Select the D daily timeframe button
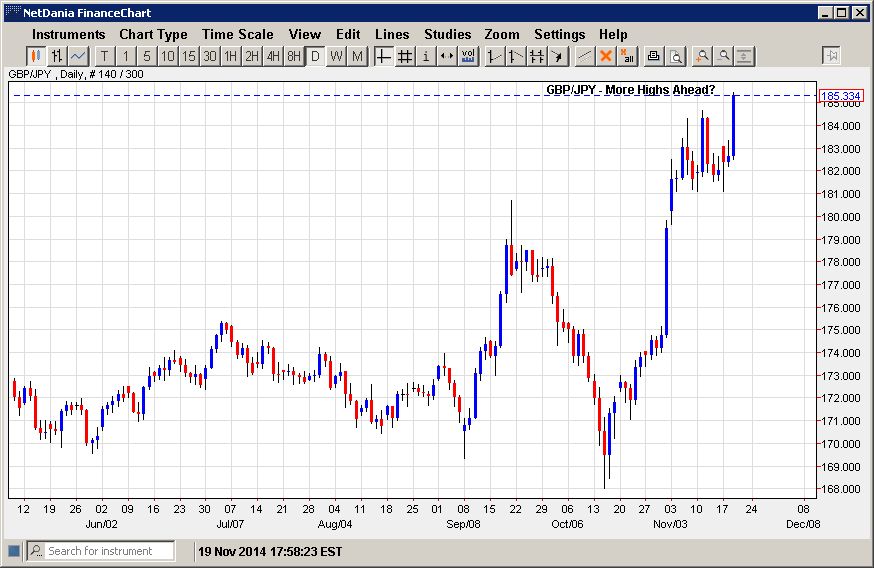Image resolution: width=874 pixels, height=568 pixels. [x=315, y=56]
